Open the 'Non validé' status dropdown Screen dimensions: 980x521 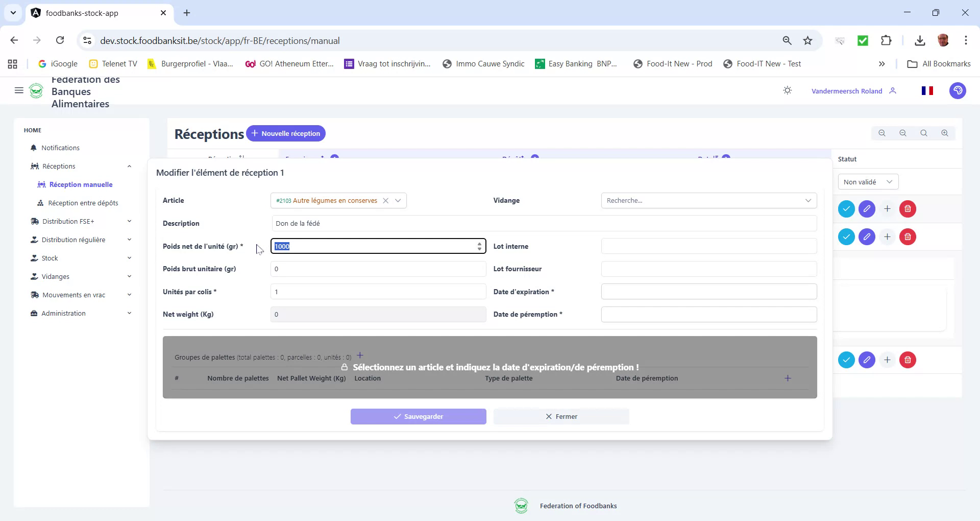pyautogui.click(x=868, y=181)
